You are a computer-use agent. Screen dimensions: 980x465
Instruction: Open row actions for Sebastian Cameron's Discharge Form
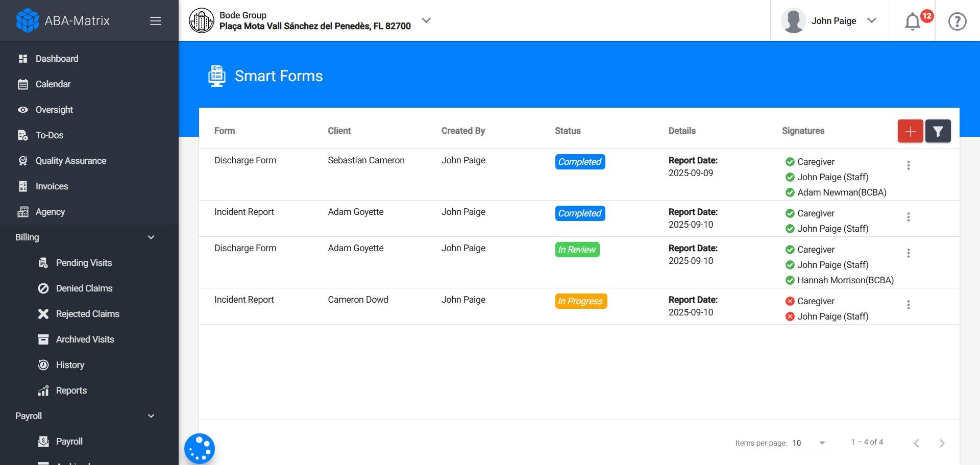coord(908,165)
